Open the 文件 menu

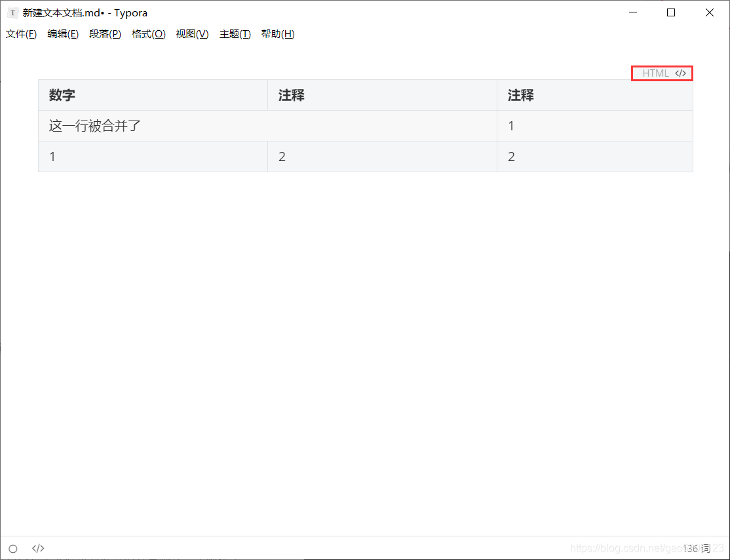[x=20, y=34]
